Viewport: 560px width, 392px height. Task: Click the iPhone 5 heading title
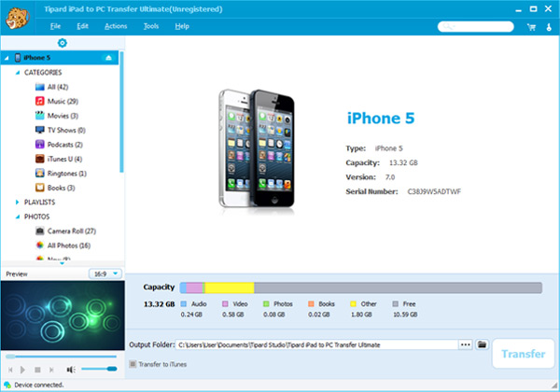[381, 119]
